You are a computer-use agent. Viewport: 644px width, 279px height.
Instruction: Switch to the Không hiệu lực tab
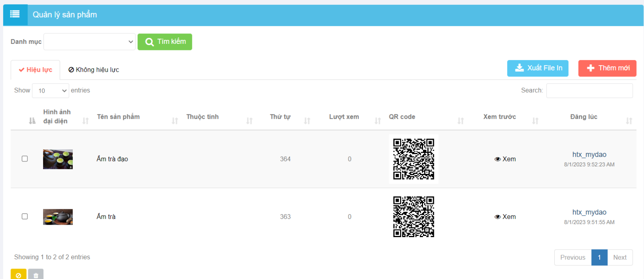click(94, 70)
